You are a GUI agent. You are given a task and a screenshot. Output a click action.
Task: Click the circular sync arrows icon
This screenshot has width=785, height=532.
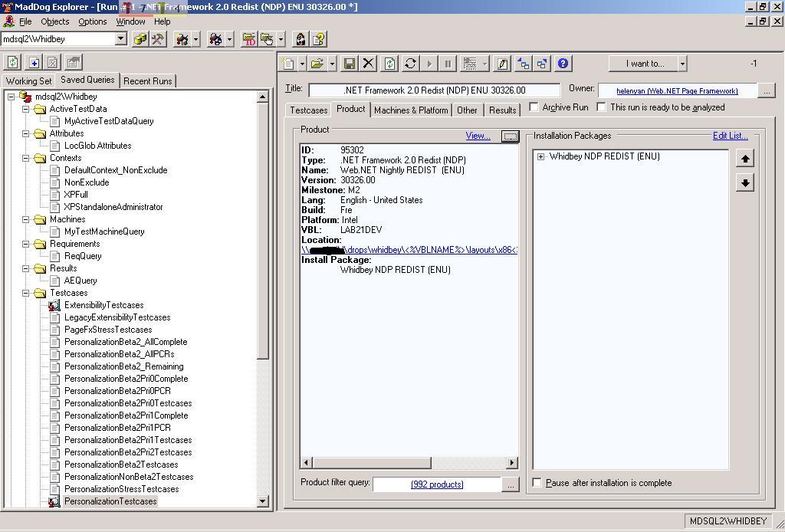[410, 64]
